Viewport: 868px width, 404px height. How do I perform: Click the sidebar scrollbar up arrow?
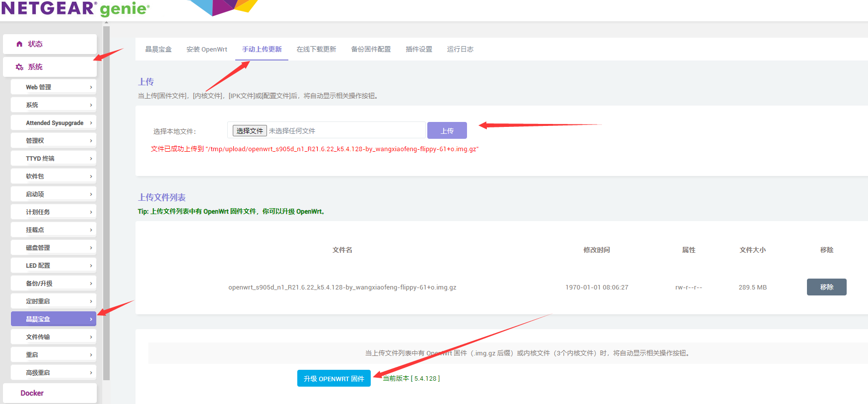tap(106, 23)
